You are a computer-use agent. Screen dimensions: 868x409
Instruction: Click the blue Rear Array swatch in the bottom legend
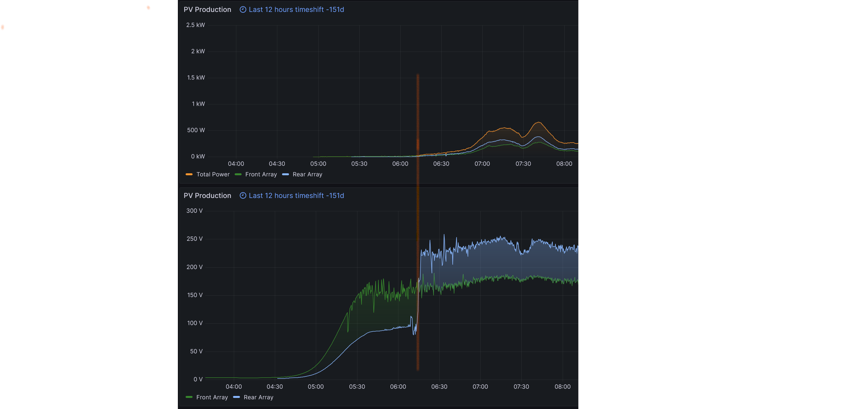point(236,397)
